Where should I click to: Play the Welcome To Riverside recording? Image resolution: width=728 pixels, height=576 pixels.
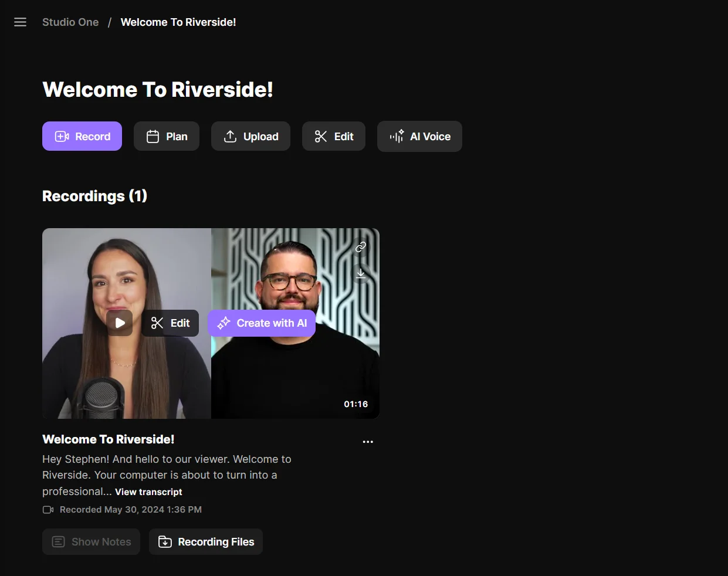(120, 323)
